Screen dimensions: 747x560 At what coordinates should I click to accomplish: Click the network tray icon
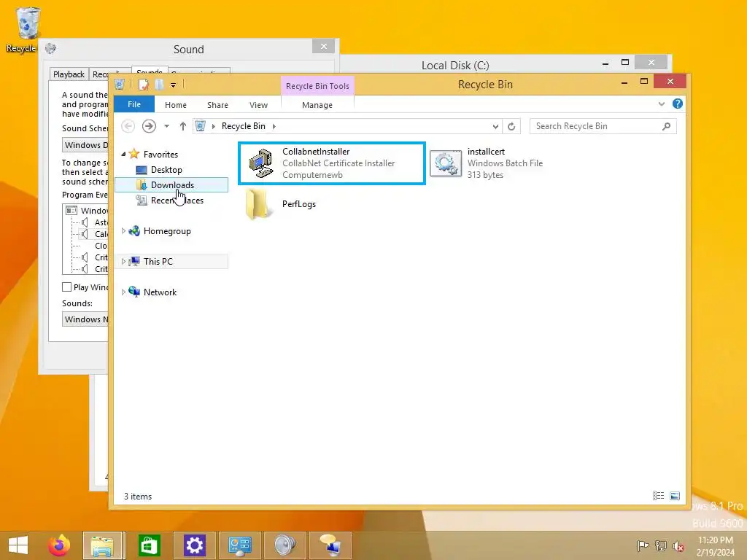click(660, 545)
